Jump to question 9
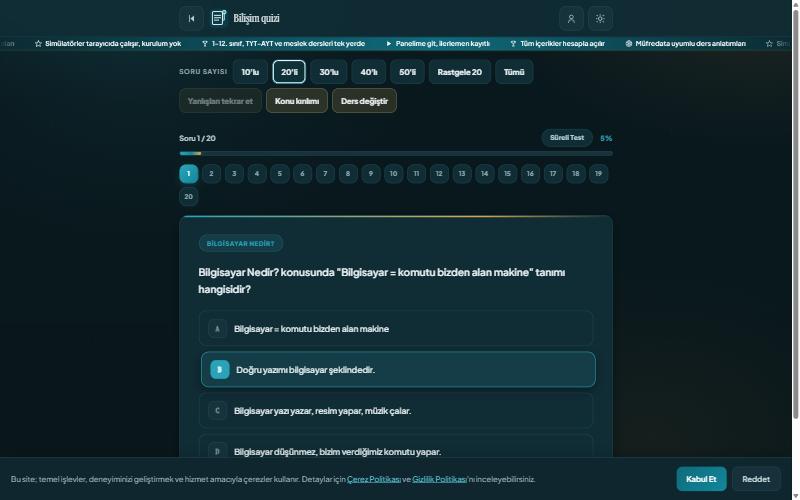800x500 pixels. click(x=370, y=173)
